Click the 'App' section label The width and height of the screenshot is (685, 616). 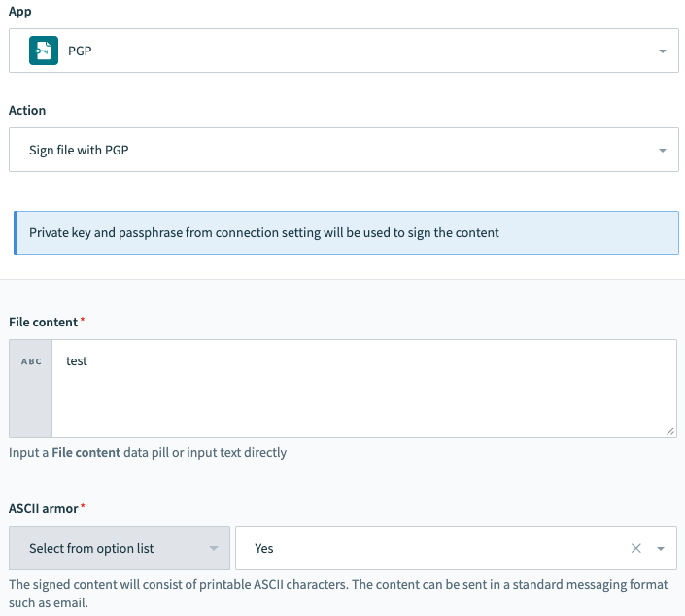19,12
